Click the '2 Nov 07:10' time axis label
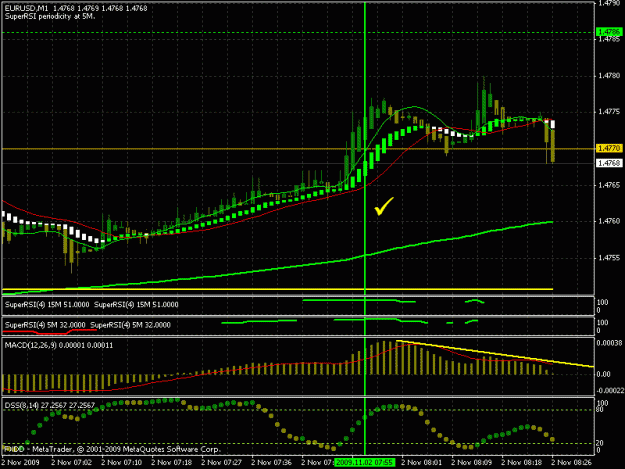625x469 pixels. (x=122, y=462)
